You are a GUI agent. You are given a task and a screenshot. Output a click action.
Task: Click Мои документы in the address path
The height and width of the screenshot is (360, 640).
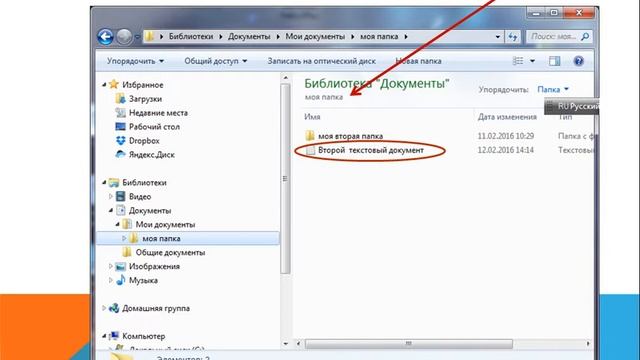tap(315, 36)
